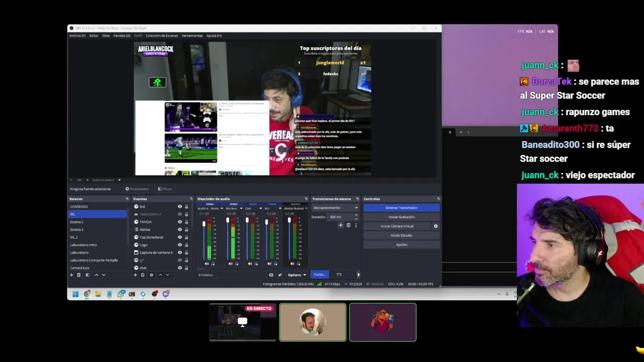Open Alertas Nuevas channel dropdown arrow
Image resolution: width=644 pixels, height=362 pixels.
click(x=306, y=208)
